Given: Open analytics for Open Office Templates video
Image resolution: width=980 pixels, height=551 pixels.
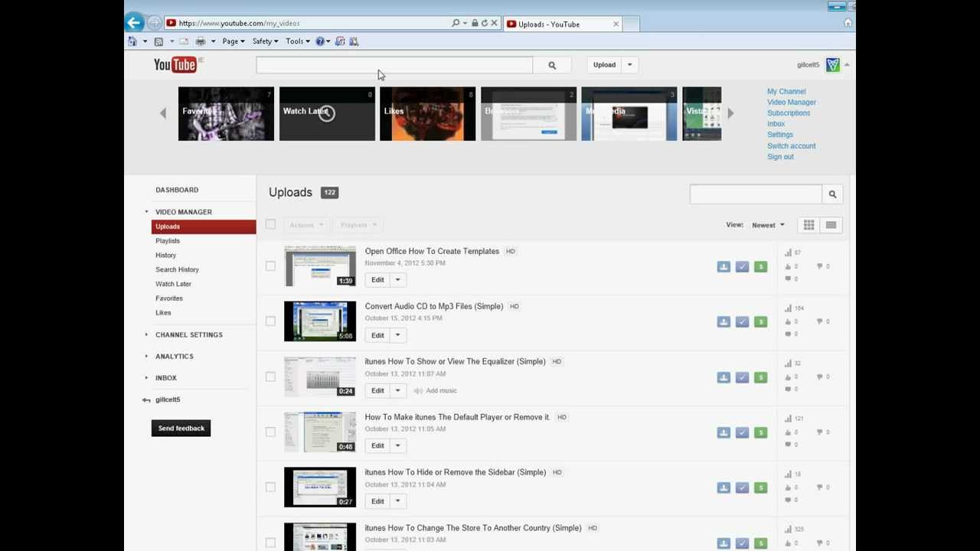Looking at the screenshot, I should click(788, 252).
